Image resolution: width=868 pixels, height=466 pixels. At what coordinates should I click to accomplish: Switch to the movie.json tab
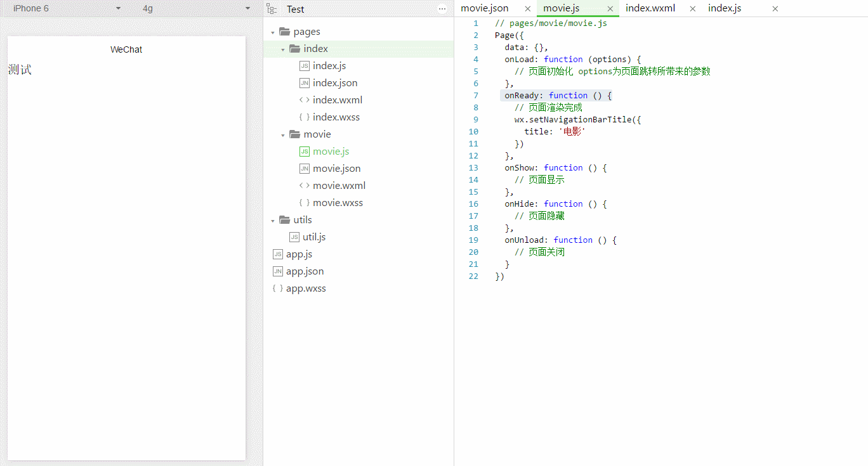(485, 8)
